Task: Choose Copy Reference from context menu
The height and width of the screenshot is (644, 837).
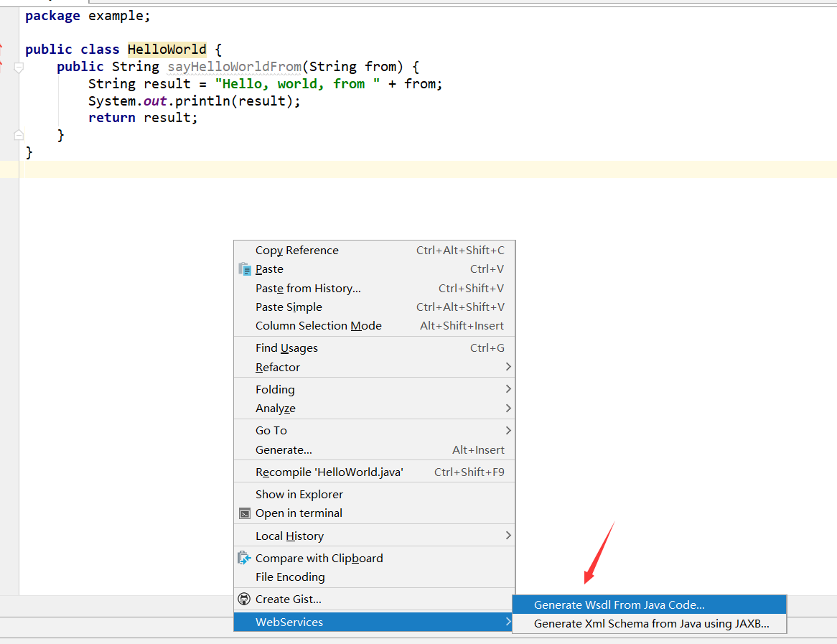Action: [374, 251]
